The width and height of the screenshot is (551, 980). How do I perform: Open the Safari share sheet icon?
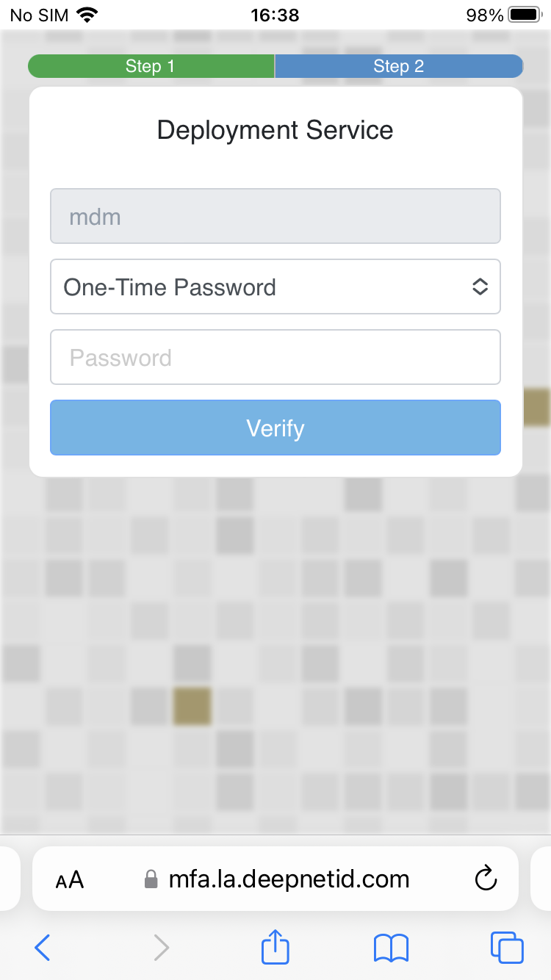click(x=275, y=946)
